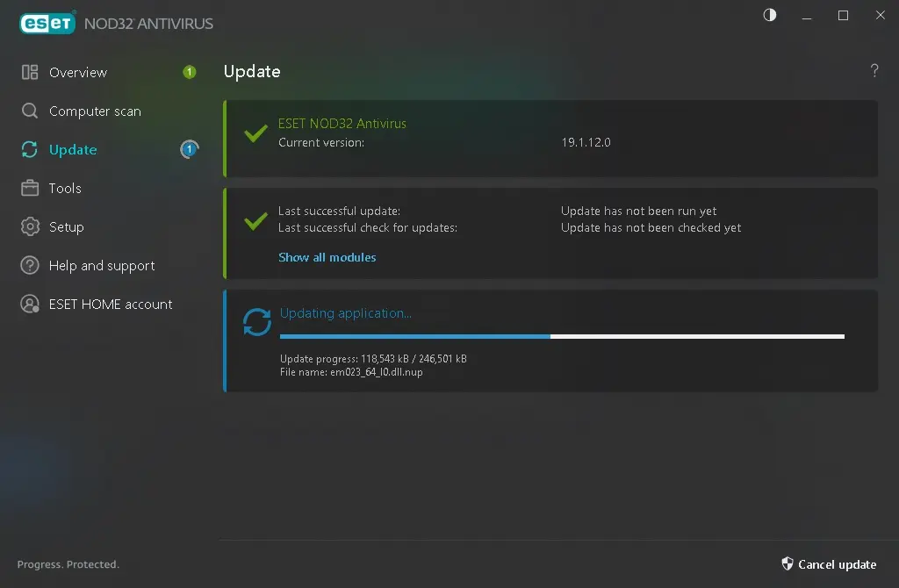Viewport: 899px width, 588px height.
Task: Click the Overview dashboard icon
Action: 30,72
